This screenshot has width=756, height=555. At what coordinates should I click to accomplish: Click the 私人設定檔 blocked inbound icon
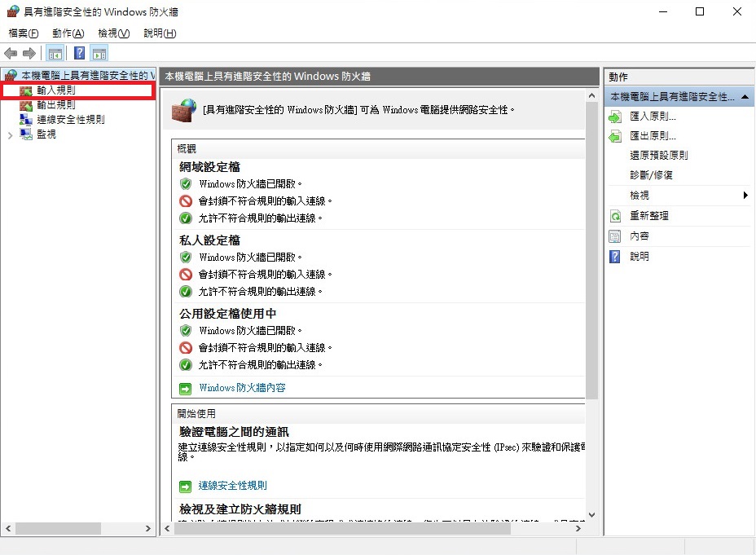[x=186, y=275]
